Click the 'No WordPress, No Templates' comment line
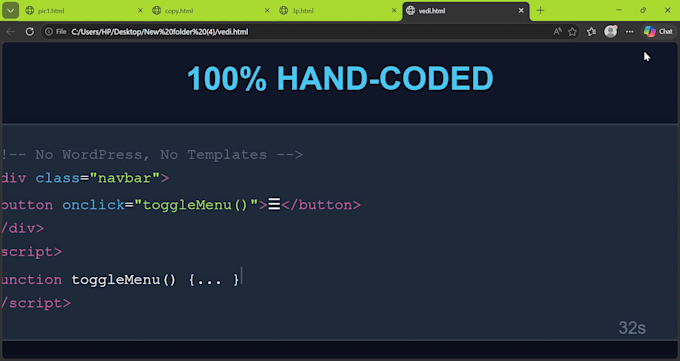The image size is (680, 361). tap(152, 154)
